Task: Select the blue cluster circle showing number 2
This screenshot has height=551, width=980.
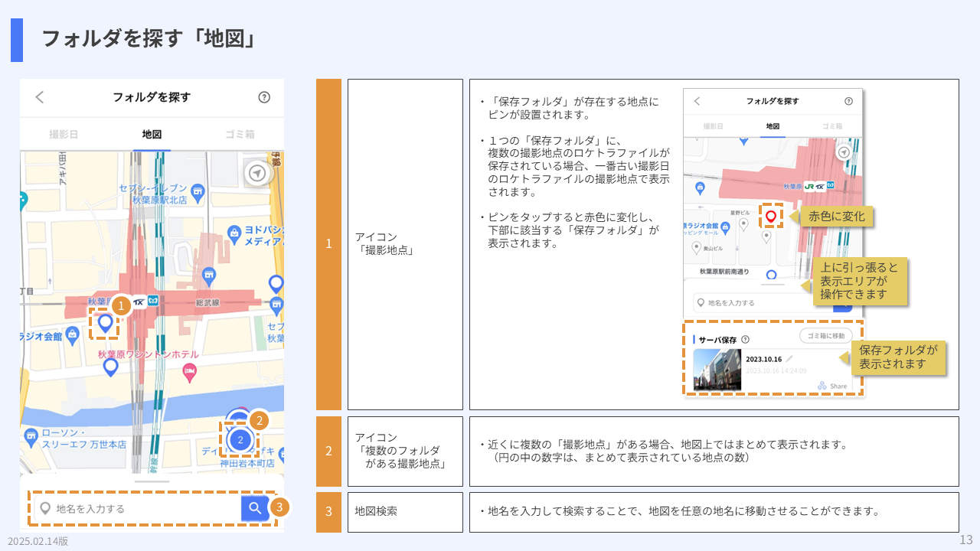Action: pyautogui.click(x=240, y=439)
